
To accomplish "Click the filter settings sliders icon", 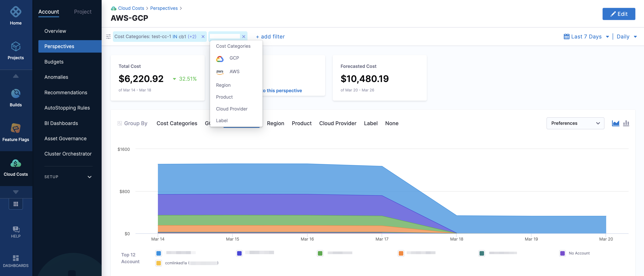I will 108,37.
